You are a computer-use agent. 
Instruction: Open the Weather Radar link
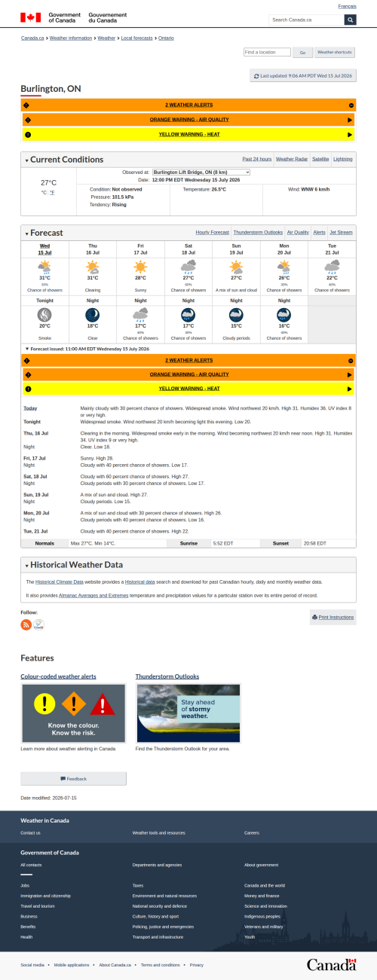(292, 160)
